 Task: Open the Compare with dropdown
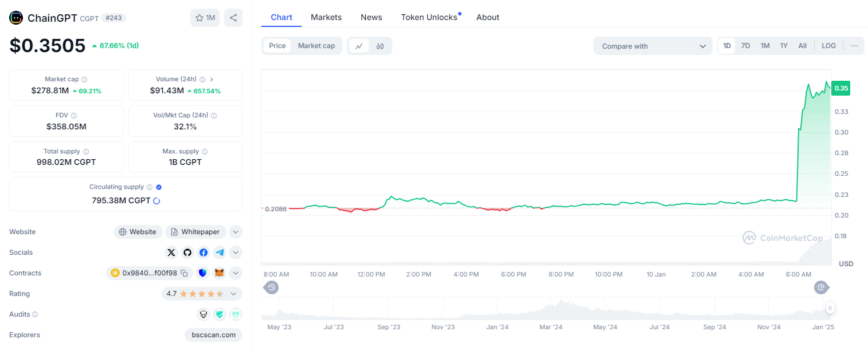click(653, 46)
